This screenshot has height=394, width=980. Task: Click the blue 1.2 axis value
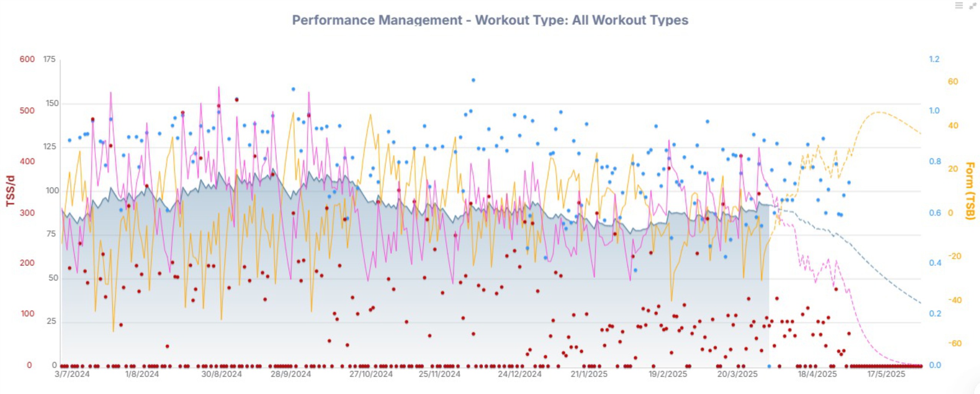coord(934,59)
